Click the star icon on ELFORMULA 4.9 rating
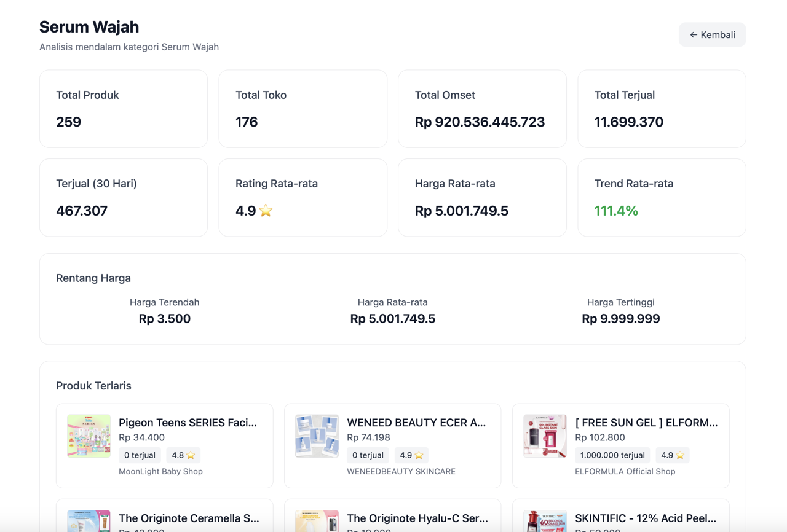 tap(680, 455)
